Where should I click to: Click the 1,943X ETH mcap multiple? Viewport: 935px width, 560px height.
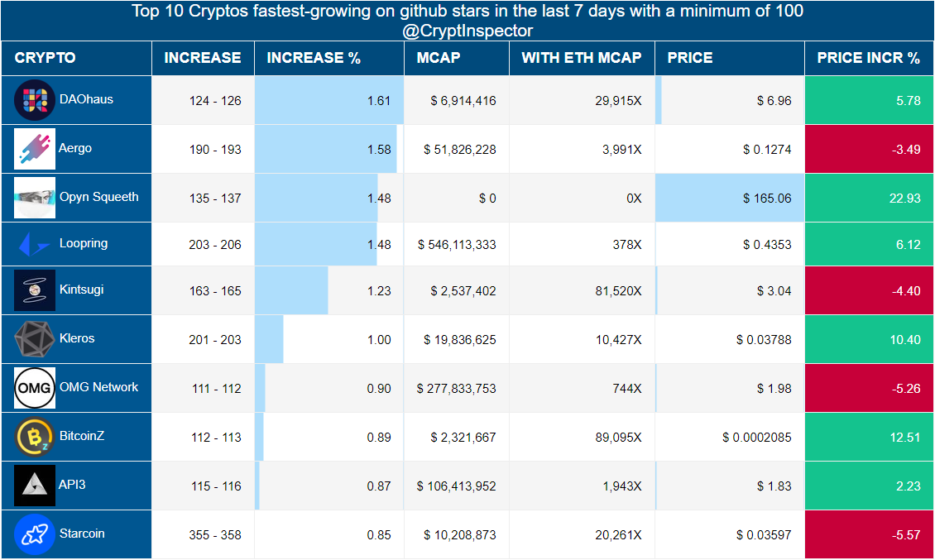622,486
